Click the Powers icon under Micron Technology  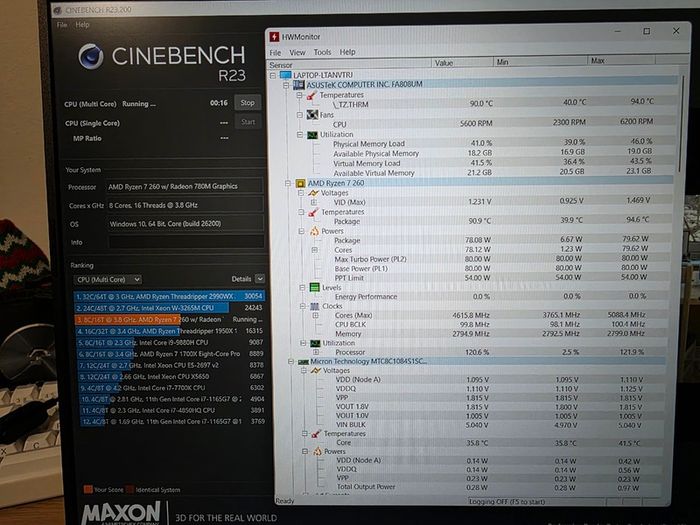tap(317, 451)
